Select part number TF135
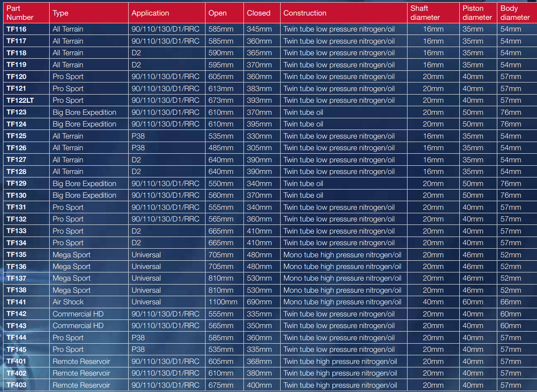 point(16,255)
